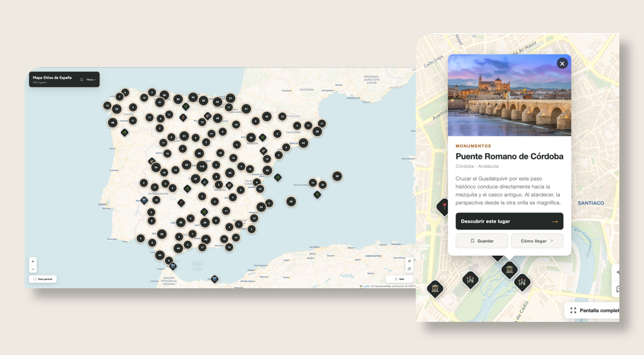This screenshot has height=355, width=644.
Task: Zoom in with the plus button
Action: pos(33,261)
